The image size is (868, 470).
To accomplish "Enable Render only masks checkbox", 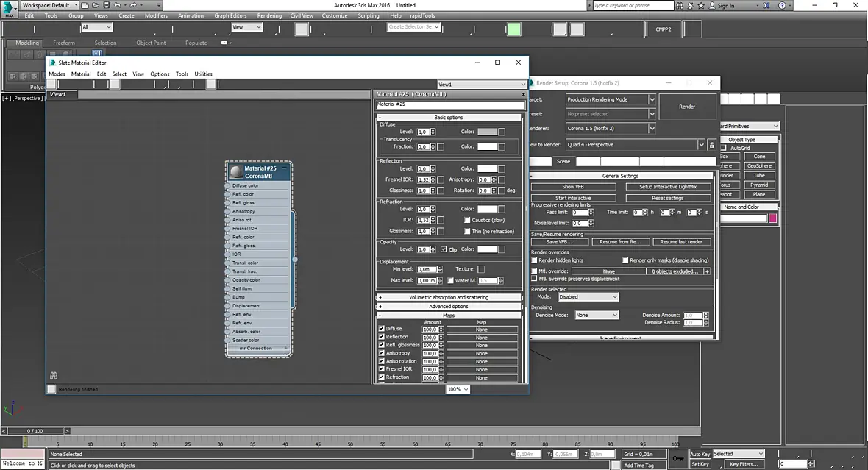I will (625, 260).
